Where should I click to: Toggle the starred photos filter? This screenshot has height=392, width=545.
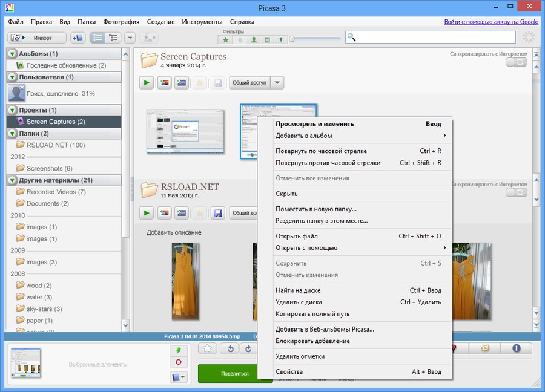(x=225, y=39)
